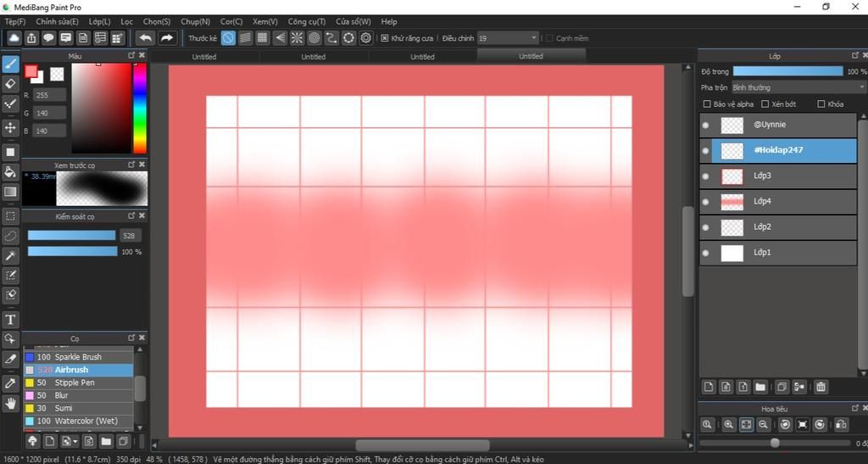Viewport: 868px width, 464px height.
Task: Delete layer with the trash icon
Action: point(821,387)
